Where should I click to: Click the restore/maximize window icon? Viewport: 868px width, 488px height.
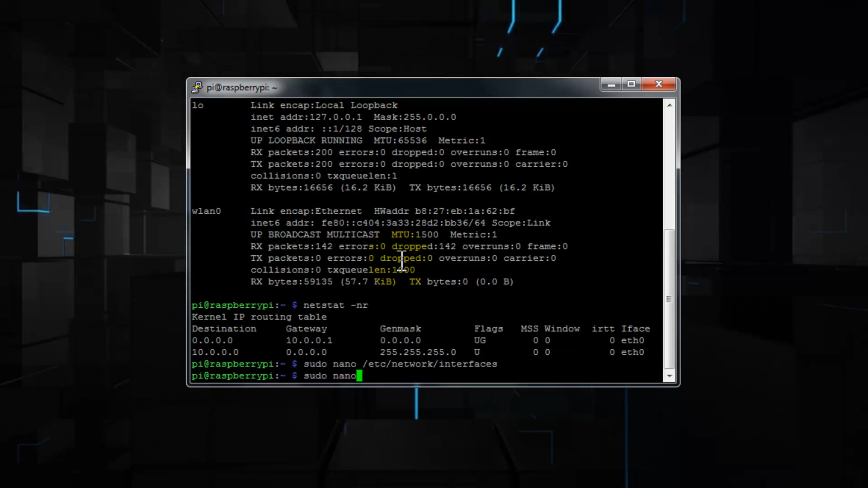point(631,84)
